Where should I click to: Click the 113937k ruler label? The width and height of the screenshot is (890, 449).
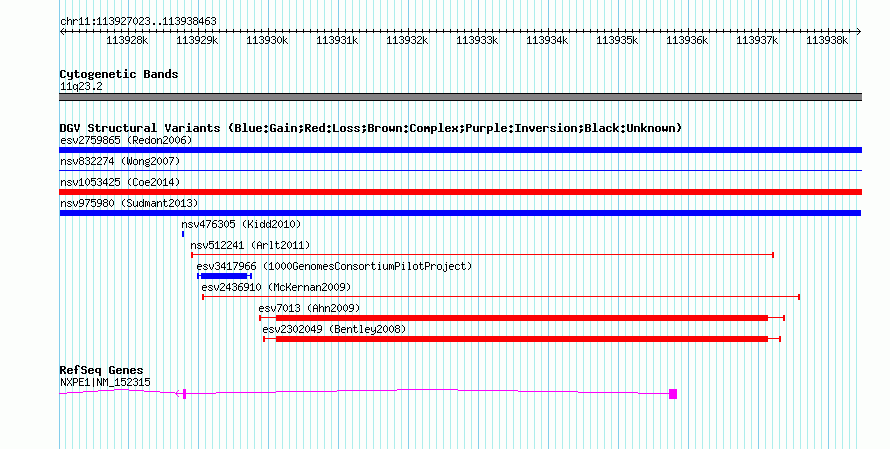click(757, 41)
